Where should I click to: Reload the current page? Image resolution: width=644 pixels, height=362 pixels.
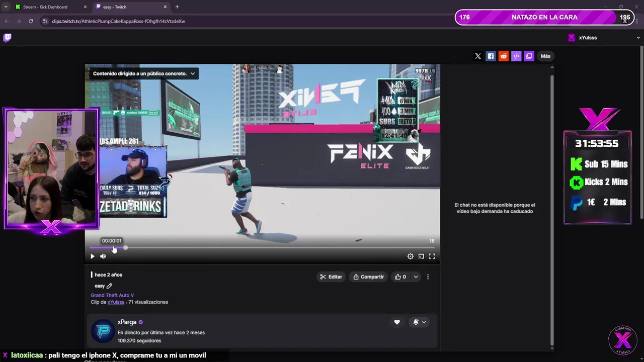(31, 21)
